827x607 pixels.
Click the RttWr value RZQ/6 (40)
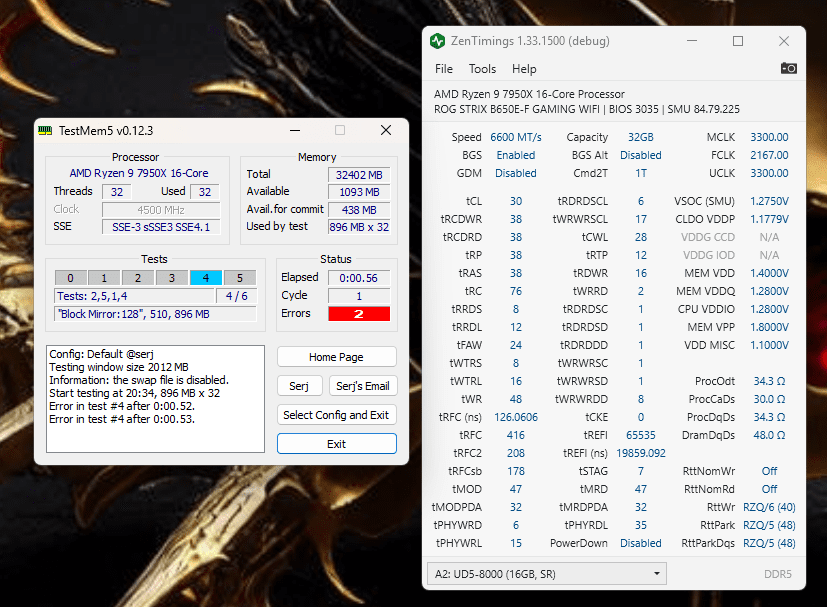(769, 507)
